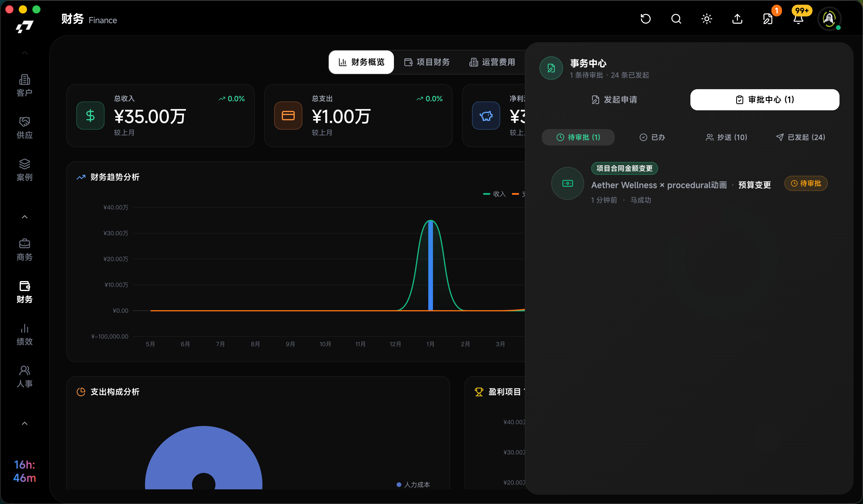Click the 支出构成分析 pie icon

(x=81, y=392)
